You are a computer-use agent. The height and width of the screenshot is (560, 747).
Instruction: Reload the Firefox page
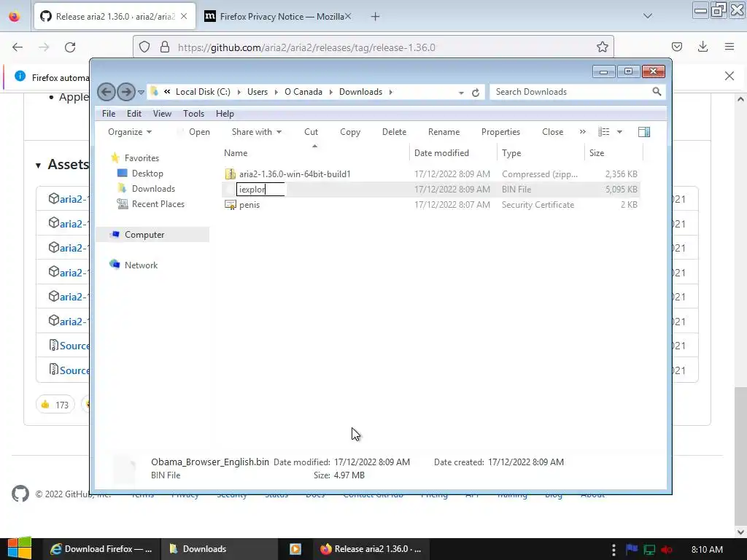coord(70,47)
